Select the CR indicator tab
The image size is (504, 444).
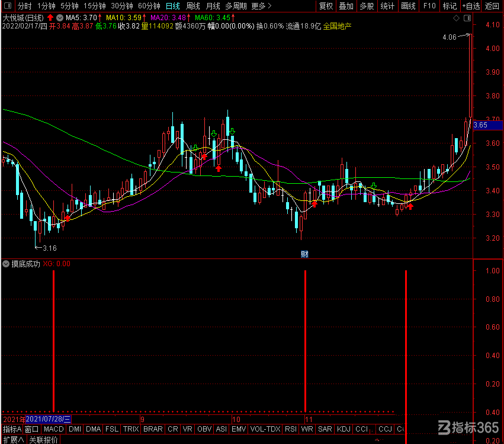(173, 429)
